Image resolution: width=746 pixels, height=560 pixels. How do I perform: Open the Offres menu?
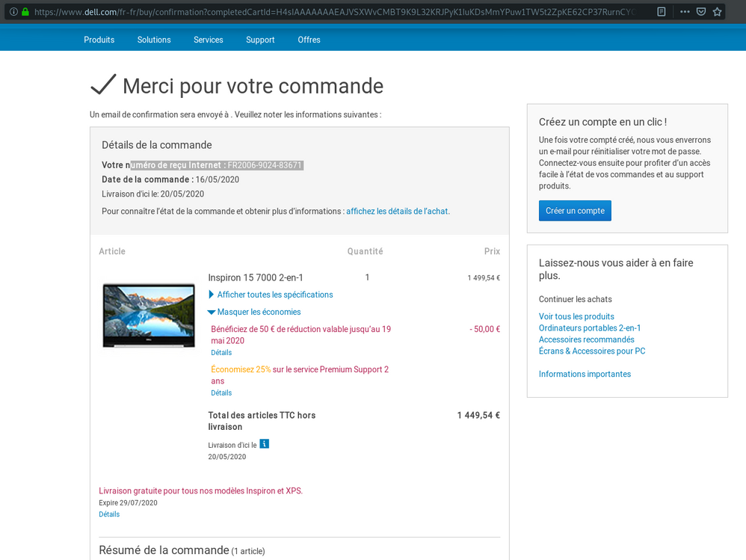(x=309, y=40)
